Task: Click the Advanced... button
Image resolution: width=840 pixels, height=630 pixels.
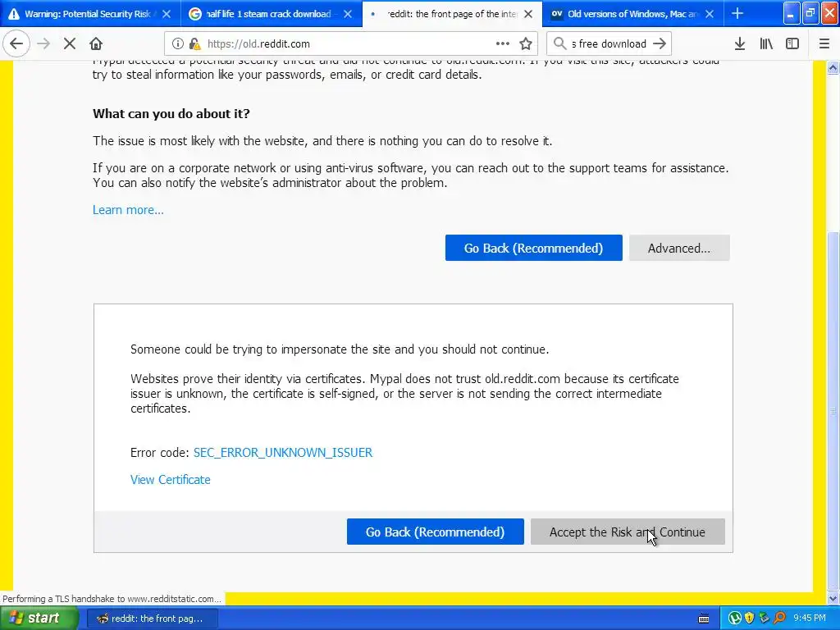Action: pyautogui.click(x=679, y=248)
